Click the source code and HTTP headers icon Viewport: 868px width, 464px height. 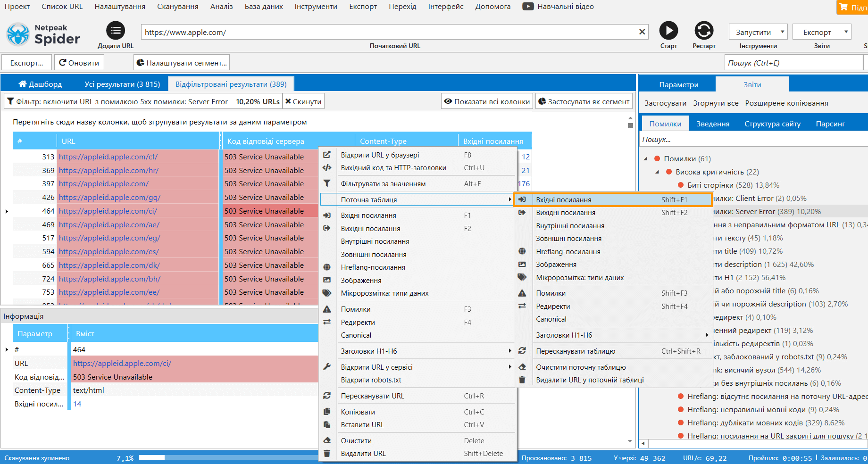pyautogui.click(x=326, y=168)
